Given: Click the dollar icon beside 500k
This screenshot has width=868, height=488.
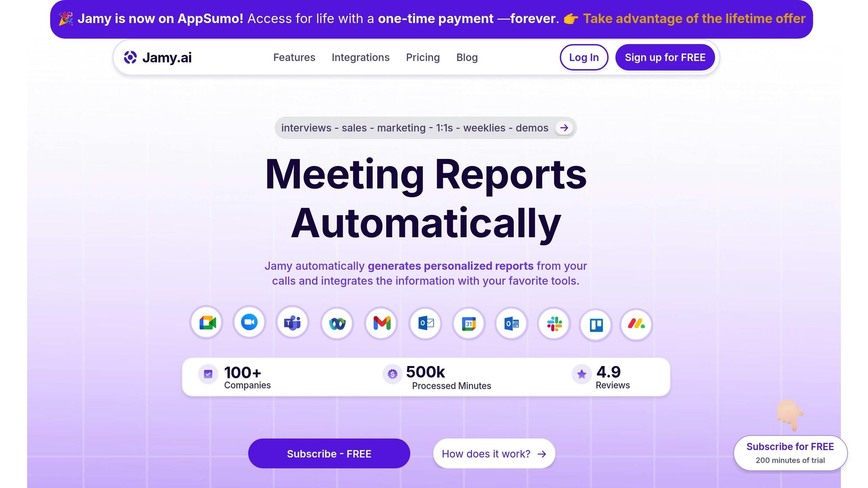Looking at the screenshot, I should tap(392, 374).
